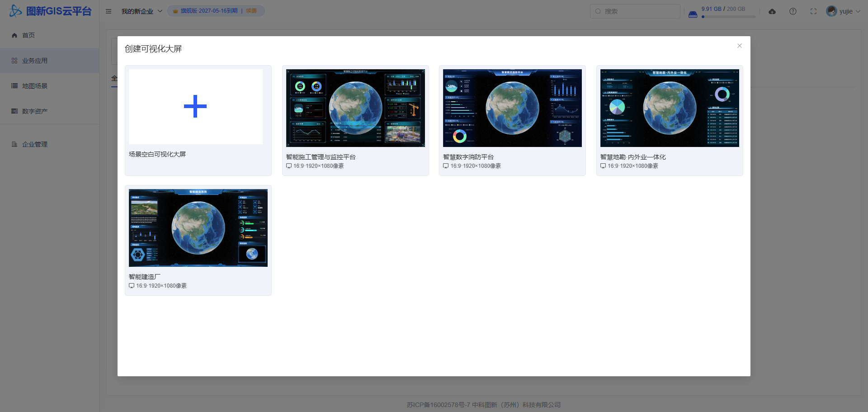
Task: Choose the 智慧数字消防平台 template thumbnail
Action: 512,108
